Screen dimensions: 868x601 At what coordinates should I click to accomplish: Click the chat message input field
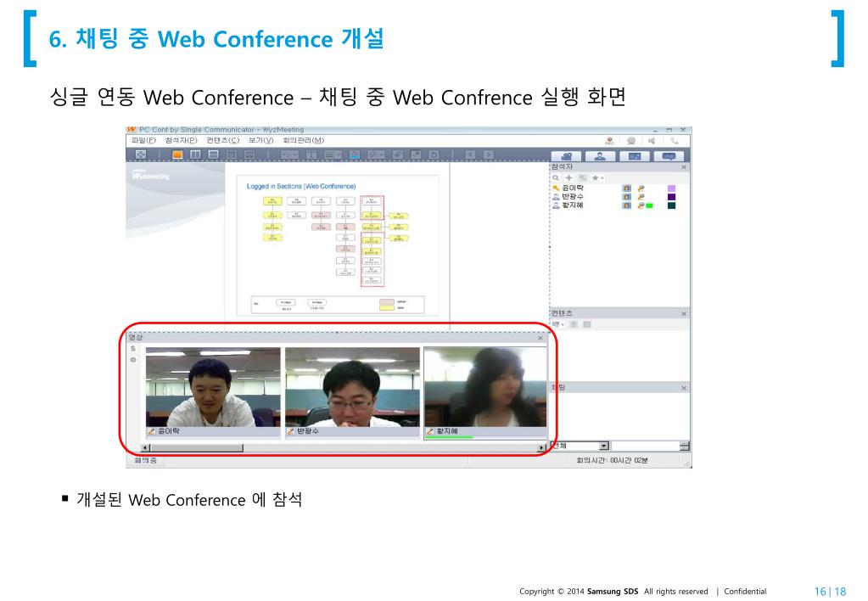(645, 446)
